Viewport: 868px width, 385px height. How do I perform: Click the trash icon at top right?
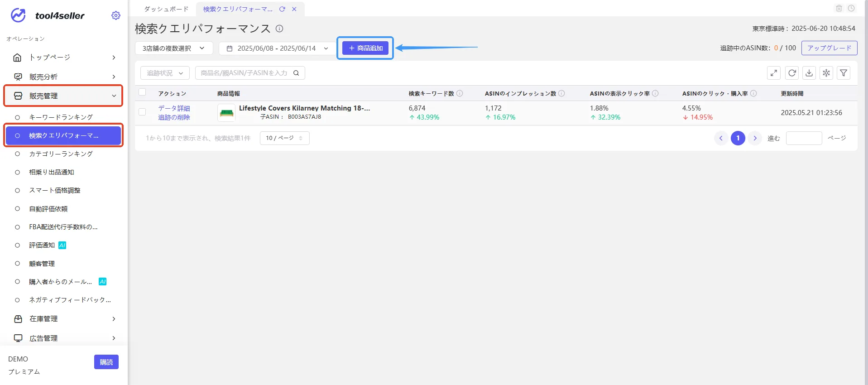[x=839, y=8]
